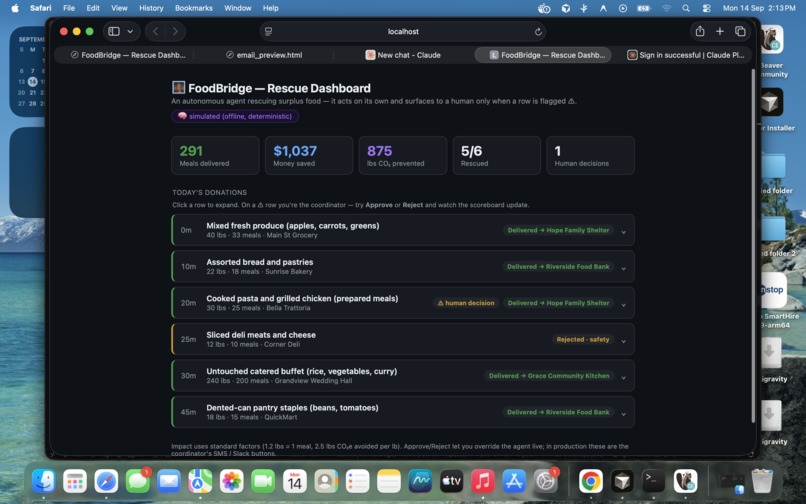806x504 pixels.
Task: Open Launchpad from the Dock
Action: pos(75,481)
